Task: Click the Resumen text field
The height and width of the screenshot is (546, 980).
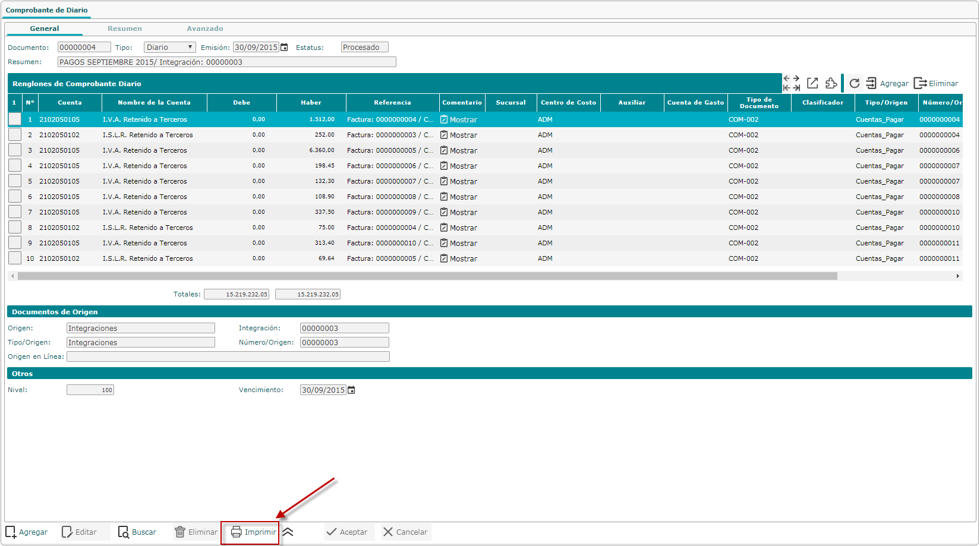Action: (x=226, y=62)
